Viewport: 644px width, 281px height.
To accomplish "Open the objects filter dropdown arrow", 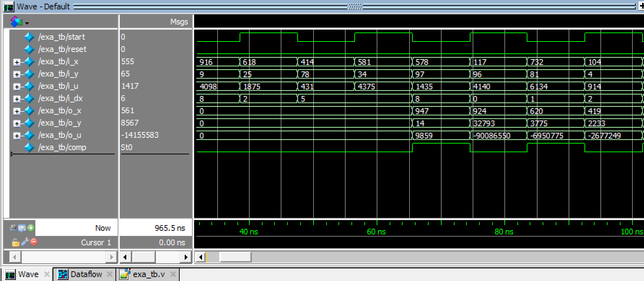I will (27, 23).
